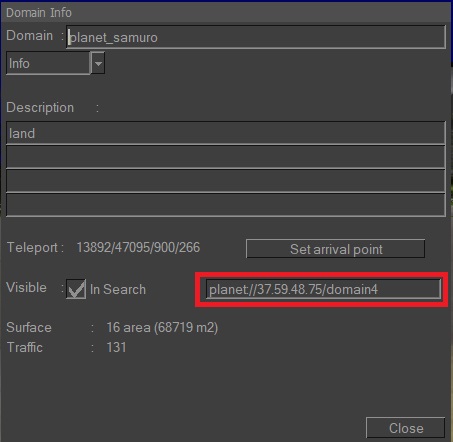Click the second empty description line
Image resolution: width=453 pixels, height=442 pixels.
(226, 157)
